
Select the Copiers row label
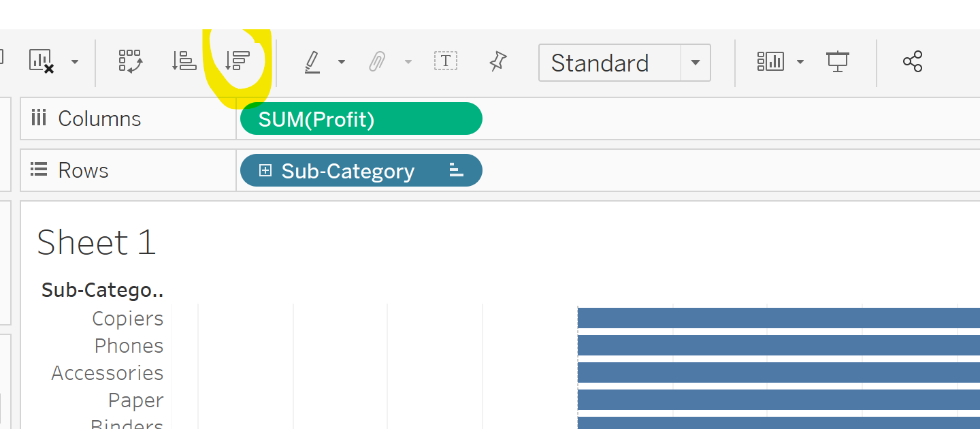coord(128,319)
